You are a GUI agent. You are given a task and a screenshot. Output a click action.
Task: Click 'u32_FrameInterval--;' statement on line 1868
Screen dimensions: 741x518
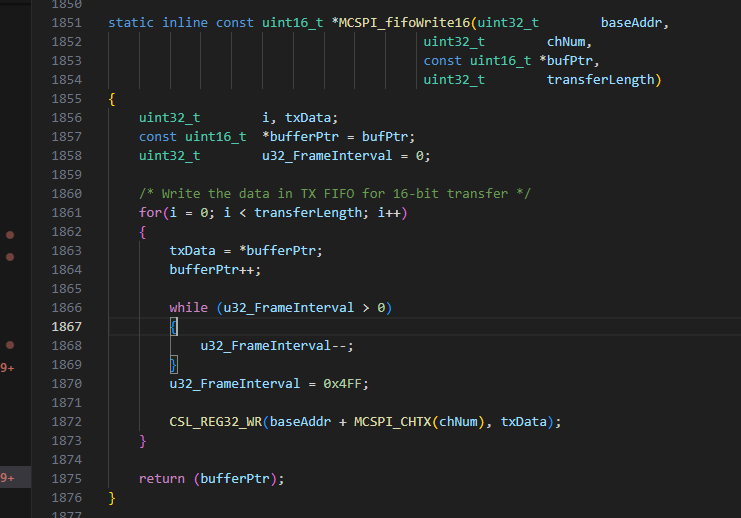point(277,345)
